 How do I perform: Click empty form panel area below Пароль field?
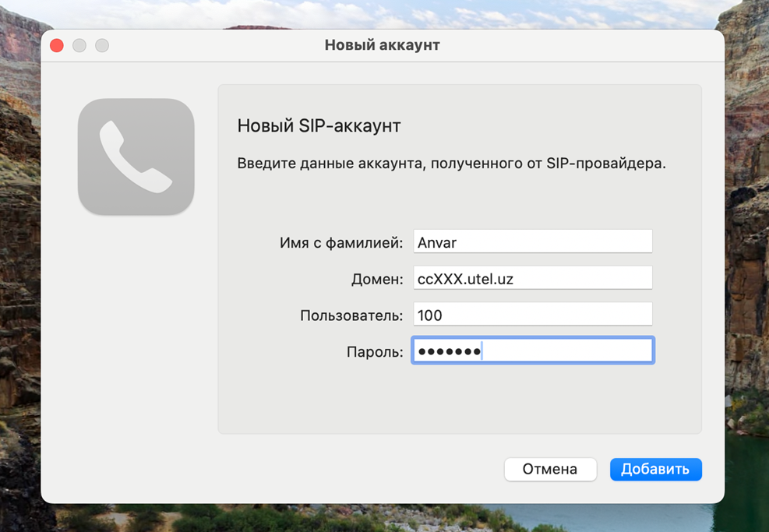point(460,401)
